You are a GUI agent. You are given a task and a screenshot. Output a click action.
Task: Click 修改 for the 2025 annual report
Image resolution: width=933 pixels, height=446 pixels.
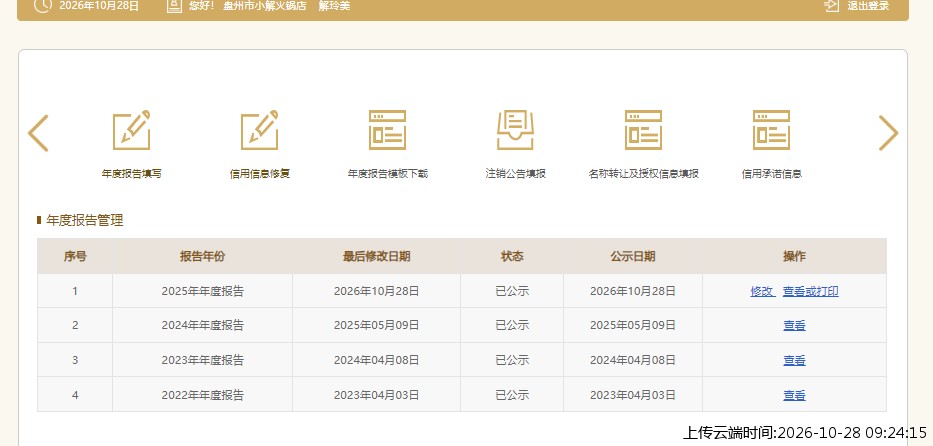click(762, 291)
